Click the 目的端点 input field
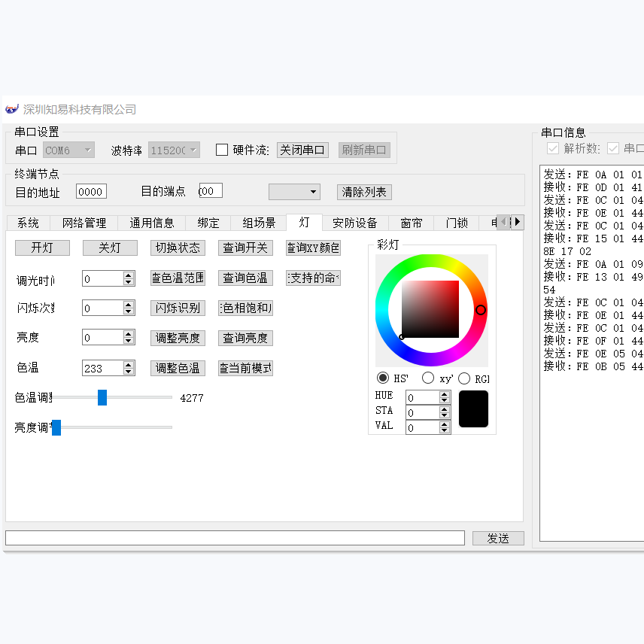Viewport: 644px width, 644px height. pos(211,190)
